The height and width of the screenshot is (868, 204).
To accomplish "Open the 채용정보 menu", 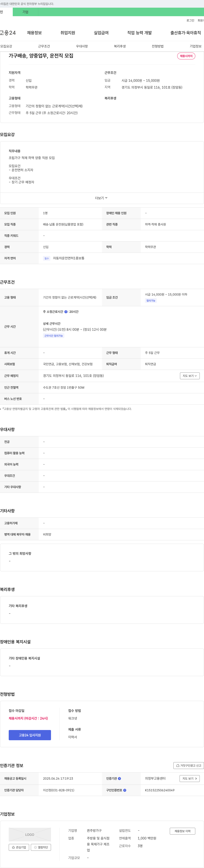I will click(34, 33).
